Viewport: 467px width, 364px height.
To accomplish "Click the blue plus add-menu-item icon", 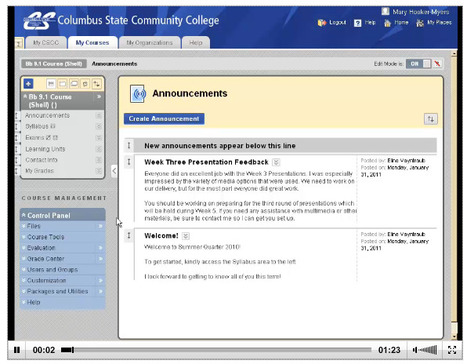I will 28,84.
